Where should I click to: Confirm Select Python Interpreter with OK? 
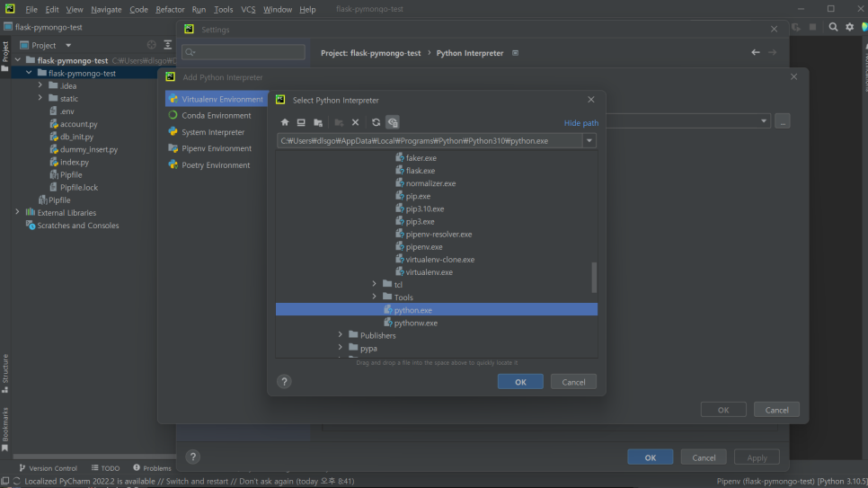[x=520, y=382]
